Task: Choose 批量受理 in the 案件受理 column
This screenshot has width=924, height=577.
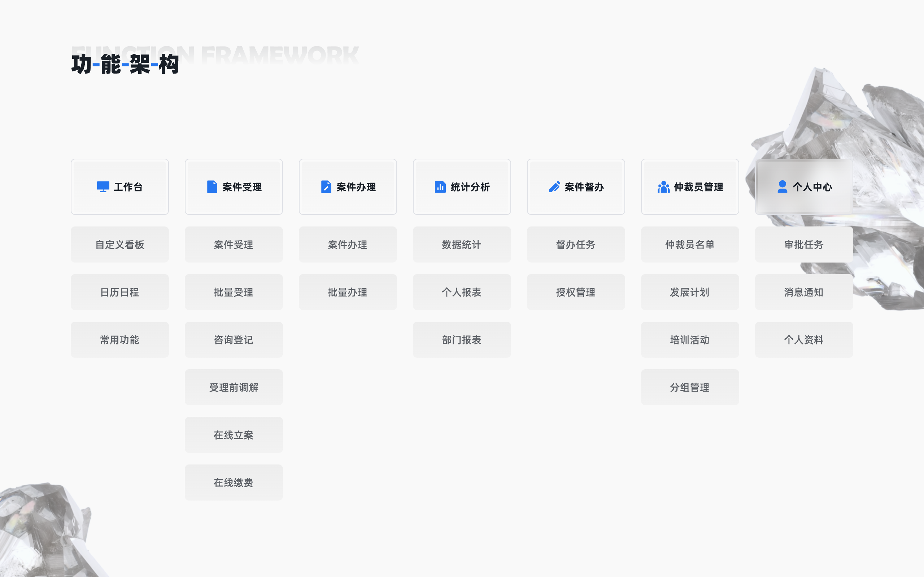Action: coord(234,292)
